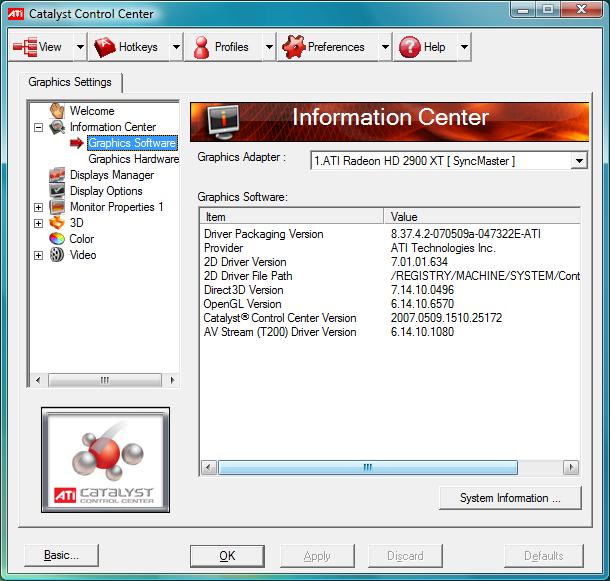
Task: Open the Preferences dropdown arrow
Action: click(385, 47)
